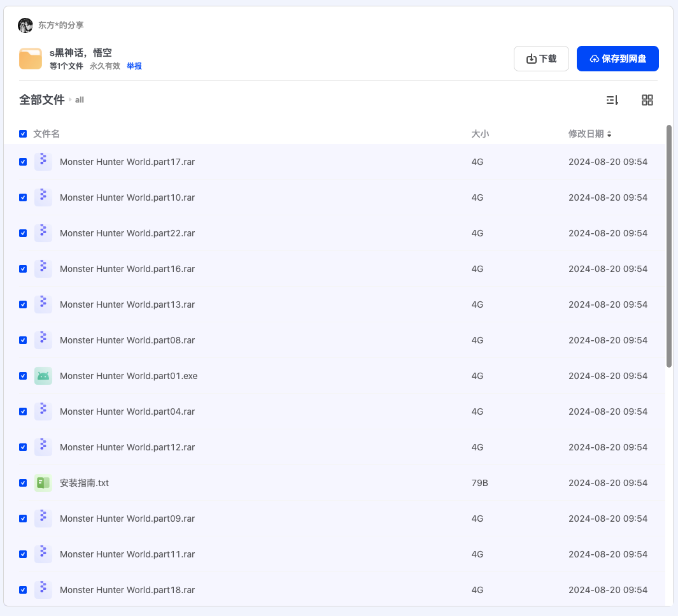
Task: Click the 东方*的分享 sharer name
Action: tap(61, 25)
